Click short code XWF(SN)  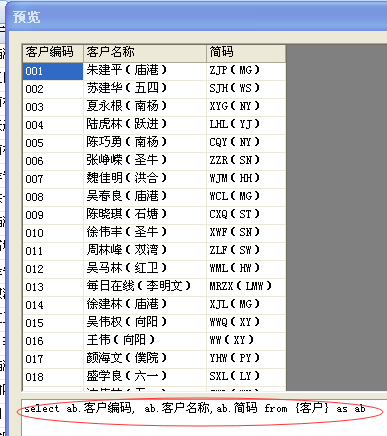coord(246,233)
